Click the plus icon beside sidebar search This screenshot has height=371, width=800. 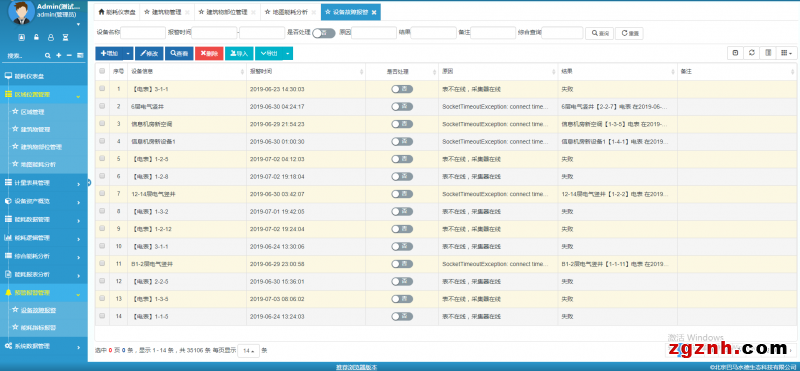click(59, 55)
